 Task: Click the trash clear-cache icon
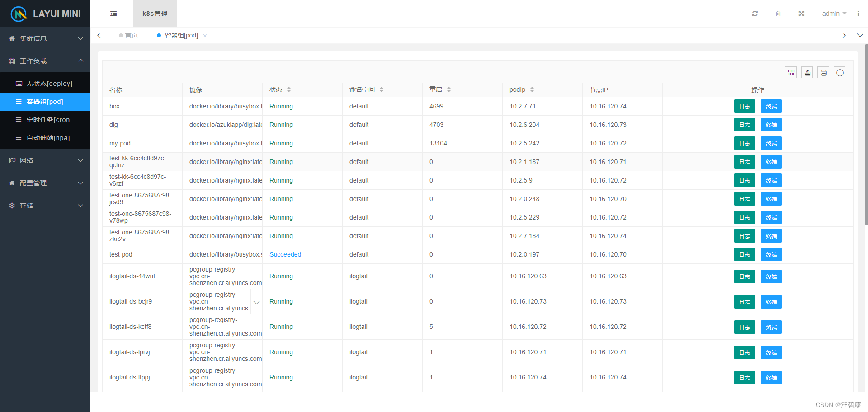pyautogui.click(x=778, y=14)
